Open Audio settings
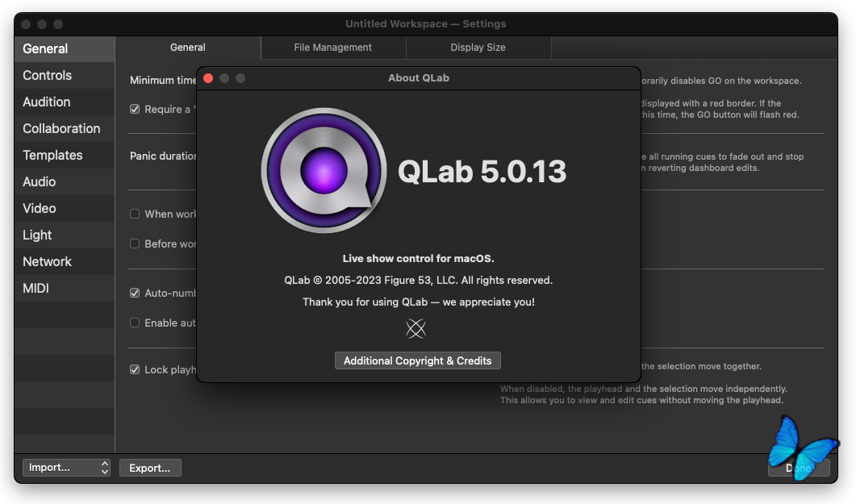The height and width of the screenshot is (504, 856). 65,181
